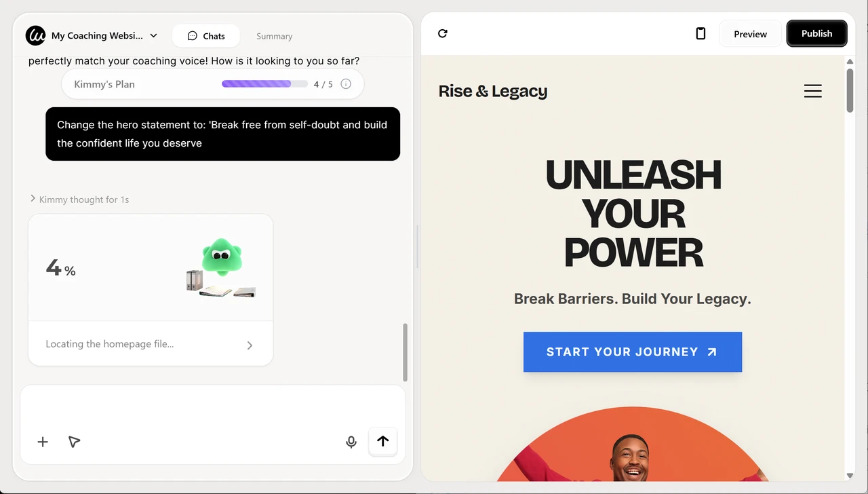
Task: Click the info icon in Kimmy's Plan
Action: click(x=346, y=84)
